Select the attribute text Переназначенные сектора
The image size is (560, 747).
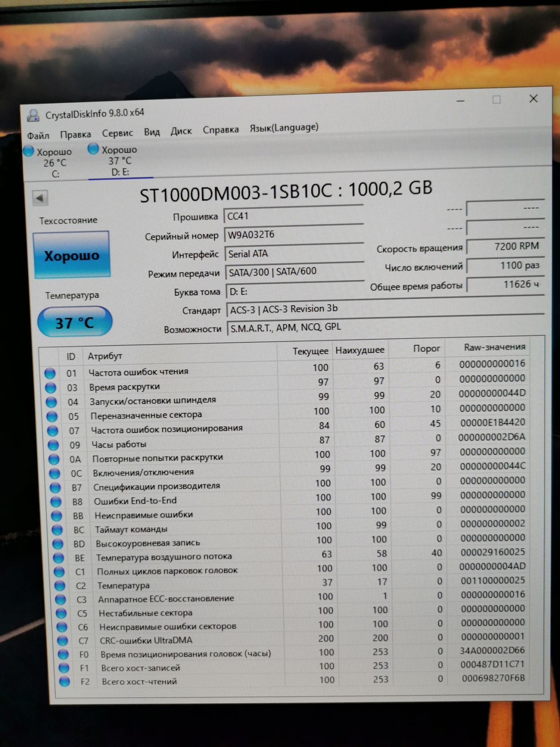146,415
